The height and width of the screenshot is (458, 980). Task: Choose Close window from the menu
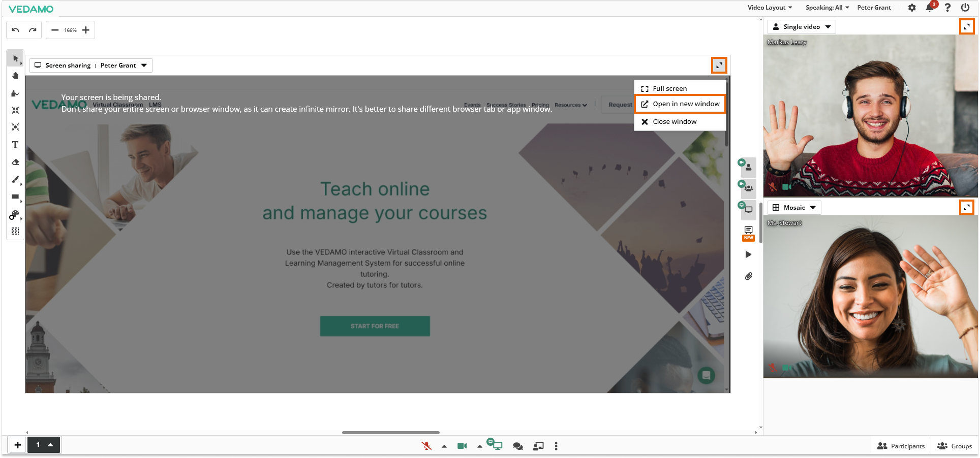click(680, 122)
